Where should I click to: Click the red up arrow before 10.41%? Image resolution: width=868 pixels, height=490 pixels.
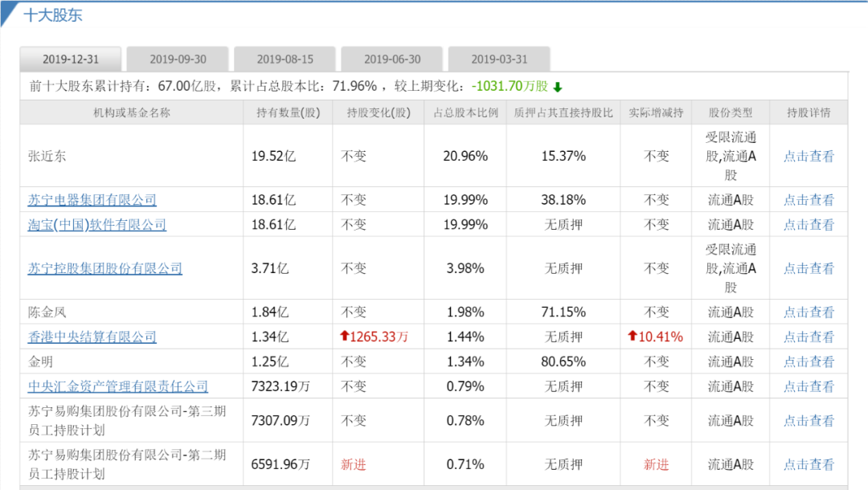pyautogui.click(x=633, y=336)
